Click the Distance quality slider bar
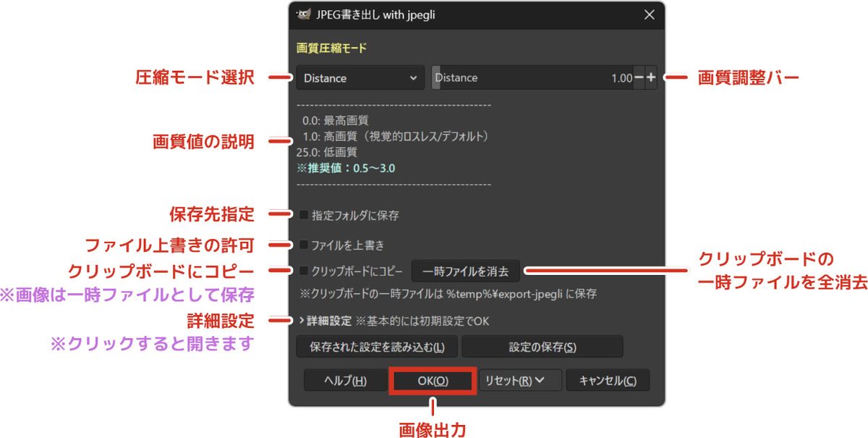 tap(532, 77)
